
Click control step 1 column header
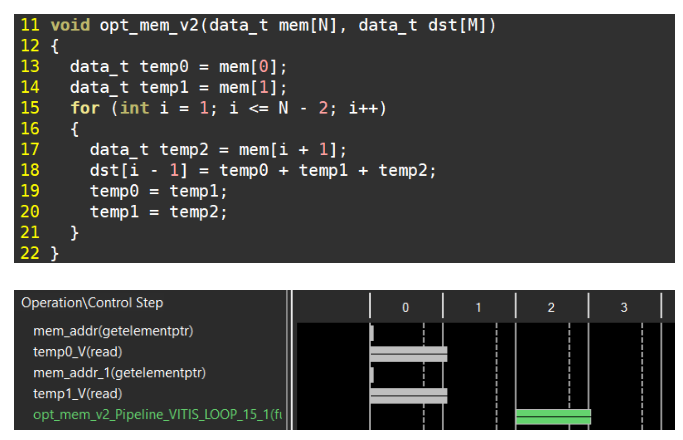tap(478, 307)
